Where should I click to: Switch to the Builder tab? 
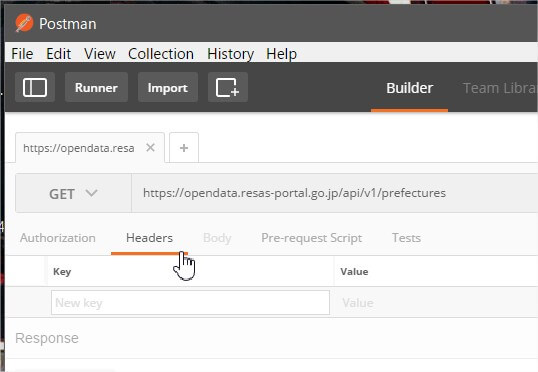click(409, 88)
